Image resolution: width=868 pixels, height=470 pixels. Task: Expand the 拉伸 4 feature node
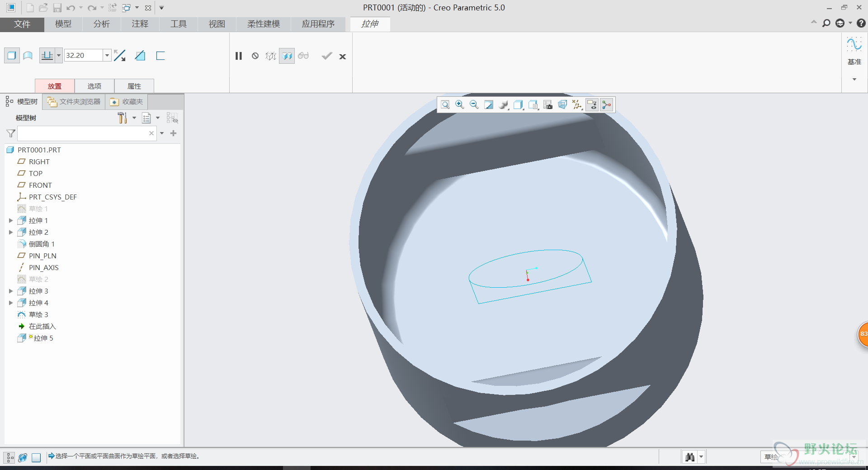pos(11,303)
